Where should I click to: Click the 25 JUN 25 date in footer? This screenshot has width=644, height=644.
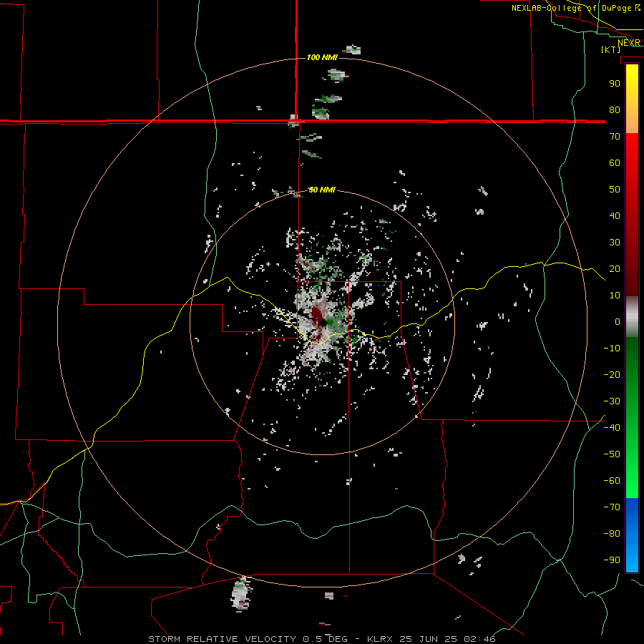[429, 639]
